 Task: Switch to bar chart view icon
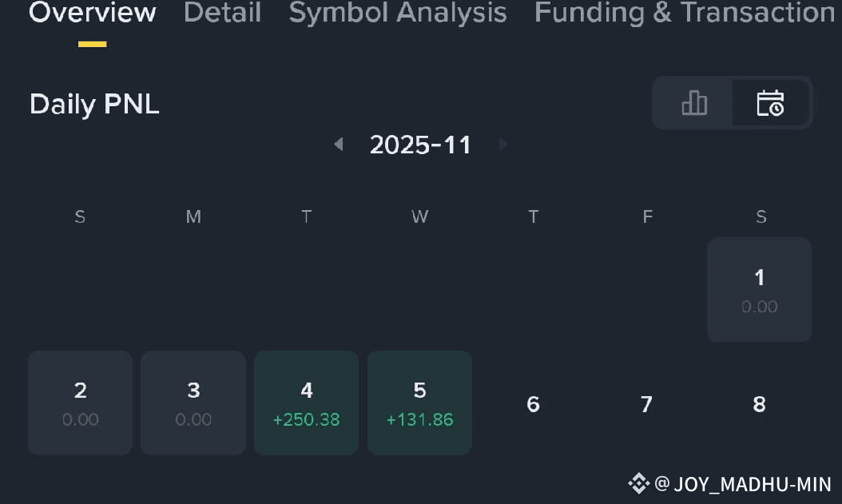point(693,102)
